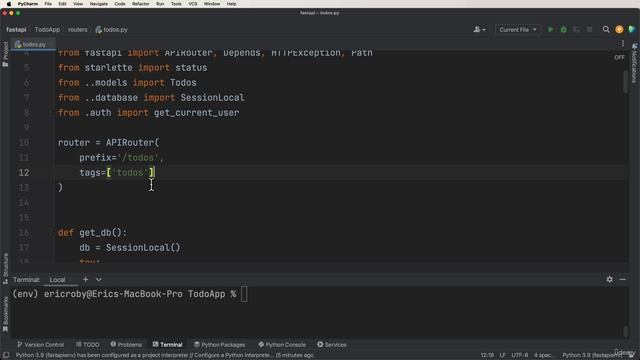The height and width of the screenshot is (360, 640).
Task: Open terminal settings gear icon
Action: [x=609, y=279]
